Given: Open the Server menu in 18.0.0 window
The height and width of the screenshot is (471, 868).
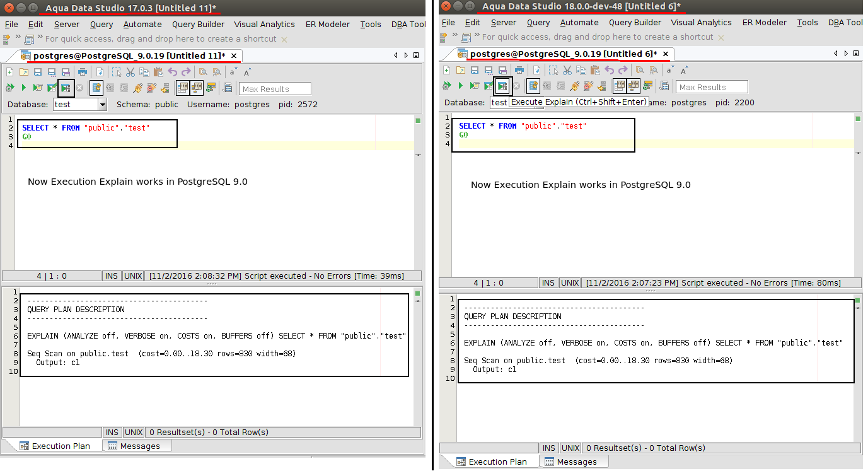Looking at the screenshot, I should pos(504,23).
